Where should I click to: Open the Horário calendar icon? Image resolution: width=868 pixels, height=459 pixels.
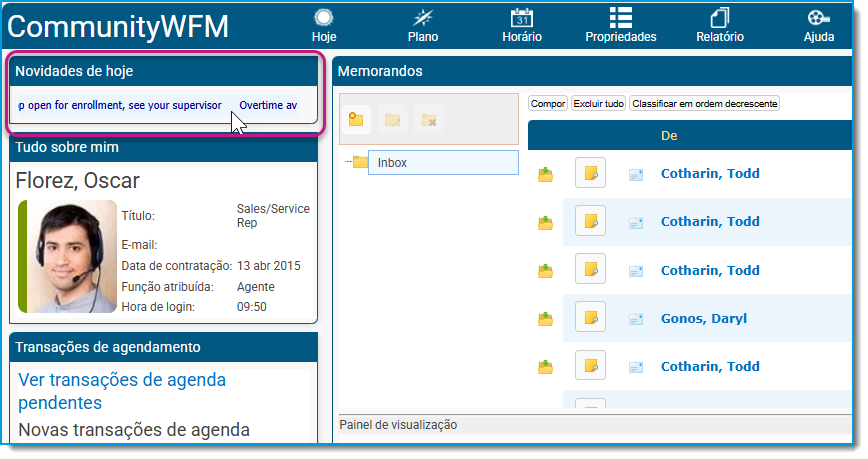[521, 18]
